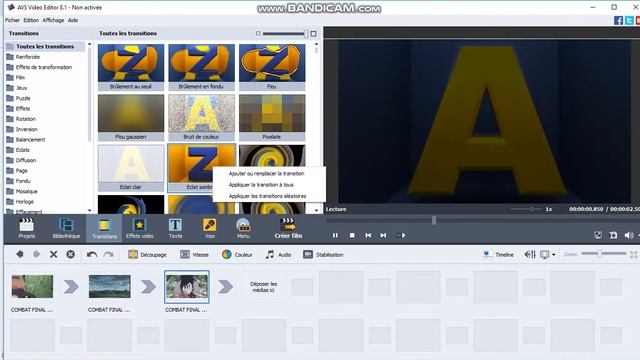Open the Bibliothèque media library

point(66,228)
